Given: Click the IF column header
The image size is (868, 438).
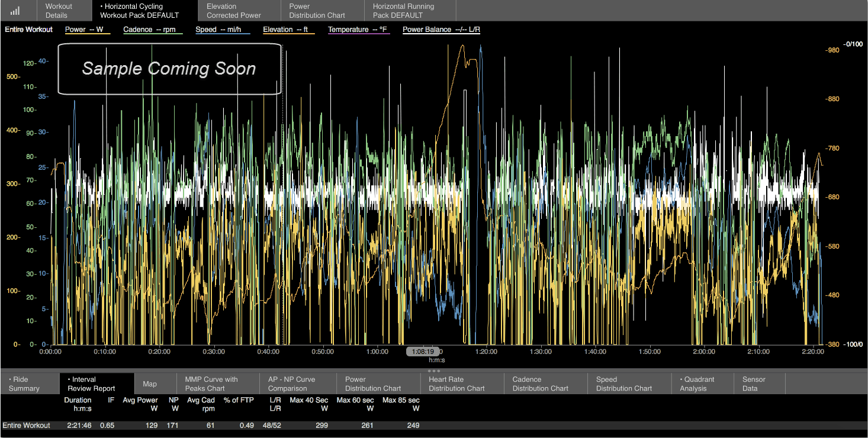Looking at the screenshot, I should (x=111, y=401).
